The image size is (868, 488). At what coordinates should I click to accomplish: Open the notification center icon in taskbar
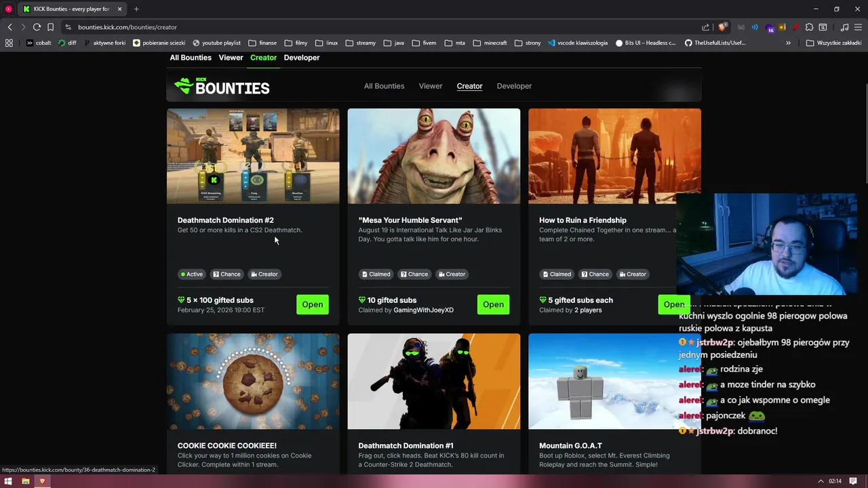point(853,481)
